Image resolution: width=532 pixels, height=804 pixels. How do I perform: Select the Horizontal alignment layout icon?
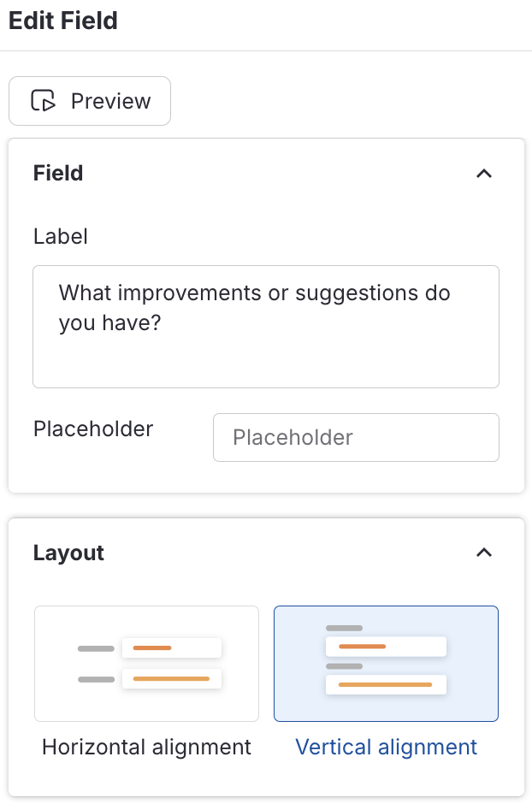coord(146,664)
